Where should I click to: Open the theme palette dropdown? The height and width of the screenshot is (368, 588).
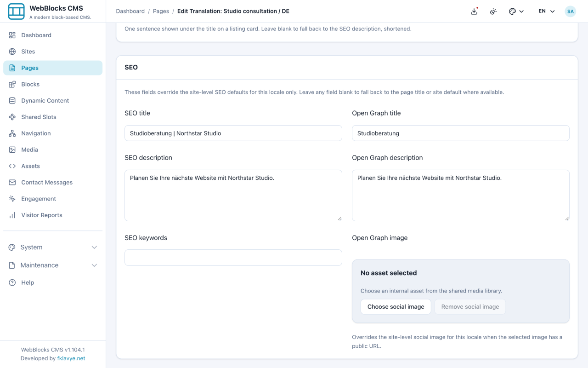[x=516, y=11]
